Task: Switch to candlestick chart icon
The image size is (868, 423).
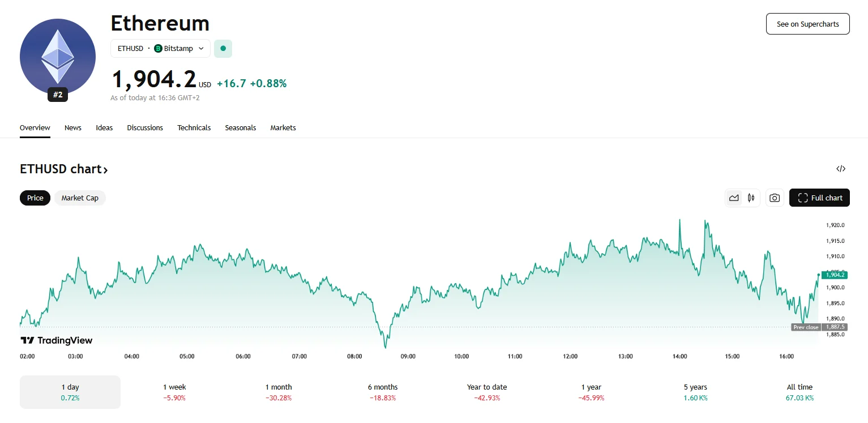Action: [751, 198]
